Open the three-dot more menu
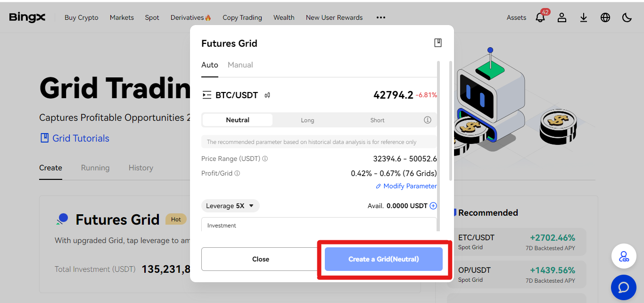The height and width of the screenshot is (303, 644). tap(381, 17)
